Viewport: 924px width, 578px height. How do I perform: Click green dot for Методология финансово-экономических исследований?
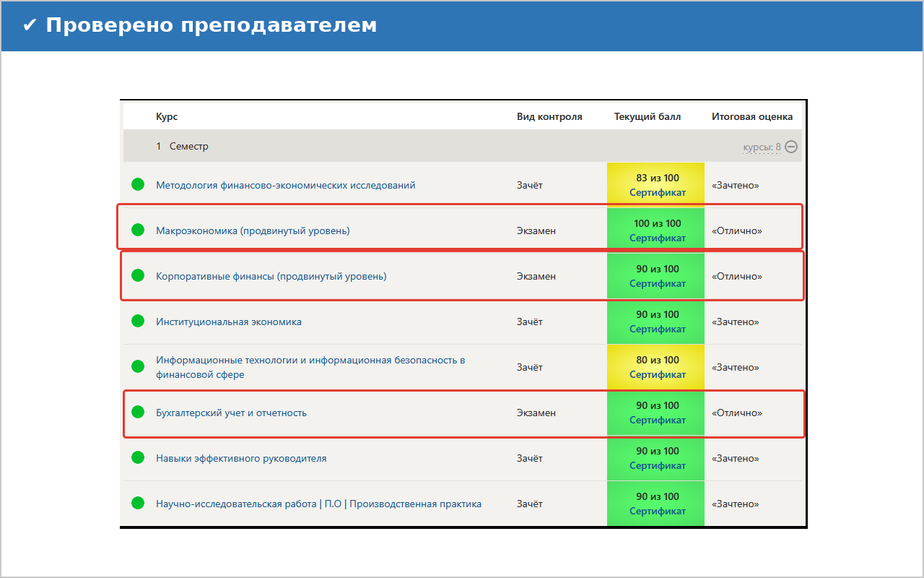click(x=138, y=185)
